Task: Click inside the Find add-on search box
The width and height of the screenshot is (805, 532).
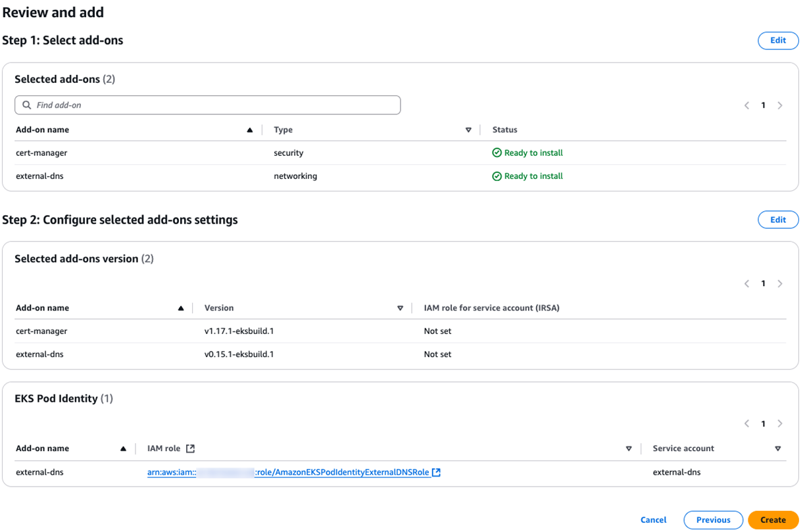Action: [197, 105]
